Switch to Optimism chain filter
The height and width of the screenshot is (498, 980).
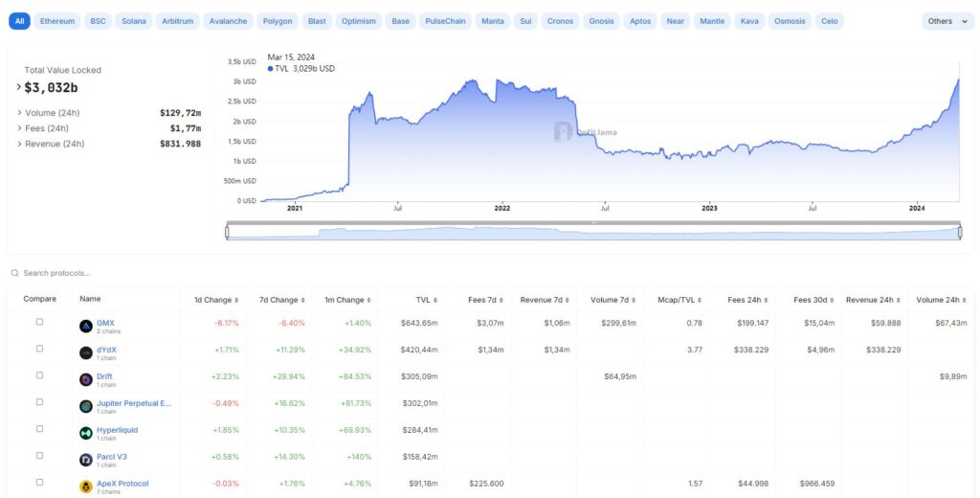(359, 21)
